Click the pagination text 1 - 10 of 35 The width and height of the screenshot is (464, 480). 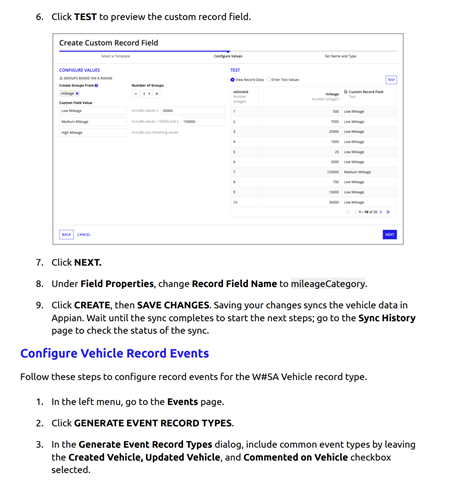(x=368, y=212)
